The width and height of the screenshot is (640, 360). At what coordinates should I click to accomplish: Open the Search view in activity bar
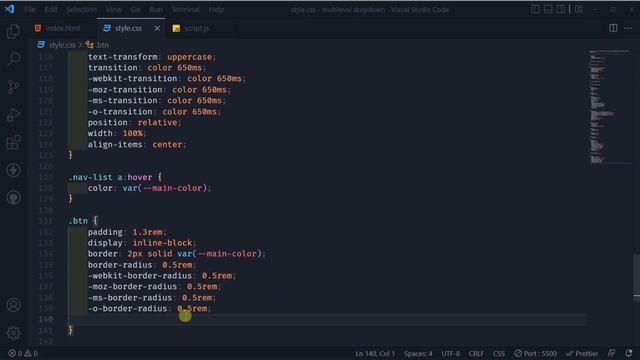coord(13,59)
